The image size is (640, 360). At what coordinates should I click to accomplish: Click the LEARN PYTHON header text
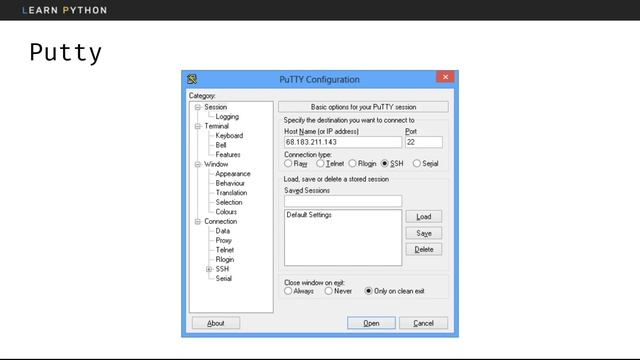pos(64,10)
